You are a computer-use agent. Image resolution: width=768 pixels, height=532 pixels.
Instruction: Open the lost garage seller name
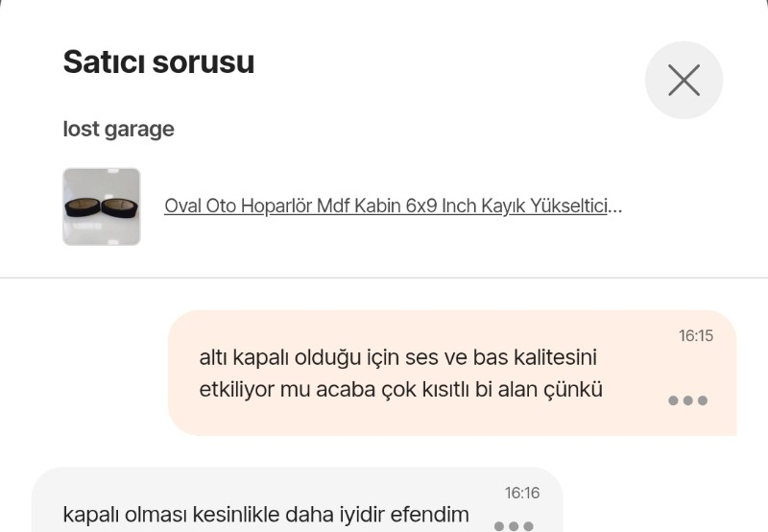118,129
